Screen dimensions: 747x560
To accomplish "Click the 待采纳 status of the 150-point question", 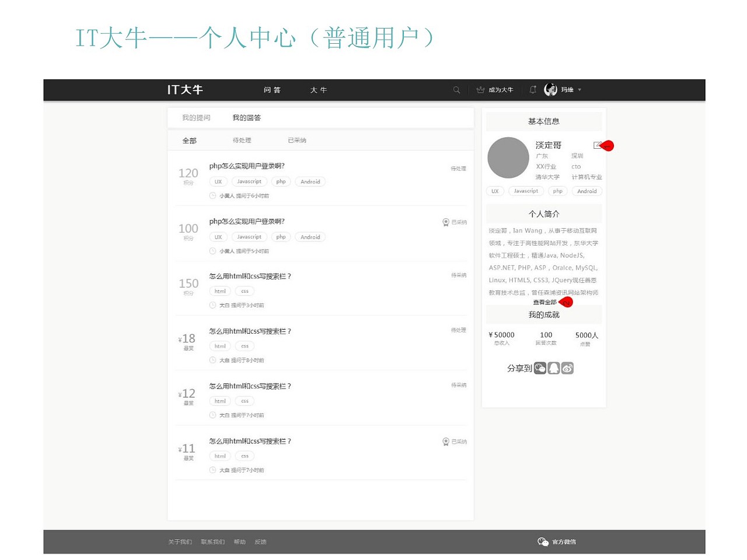I will point(459,275).
